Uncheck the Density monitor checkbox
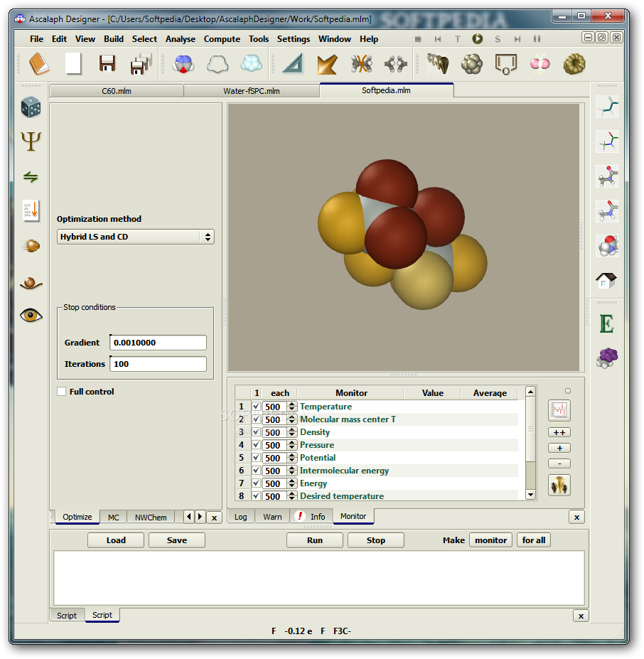This screenshot has width=644, height=659. click(x=256, y=432)
